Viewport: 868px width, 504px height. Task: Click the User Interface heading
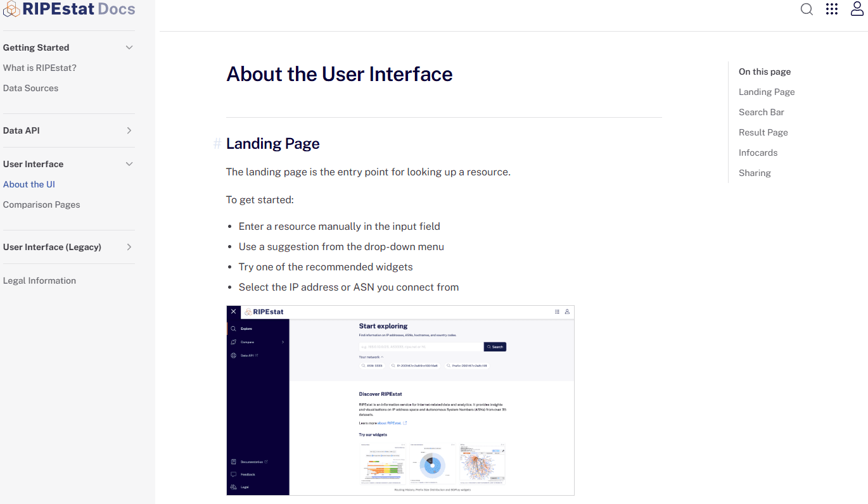point(34,164)
